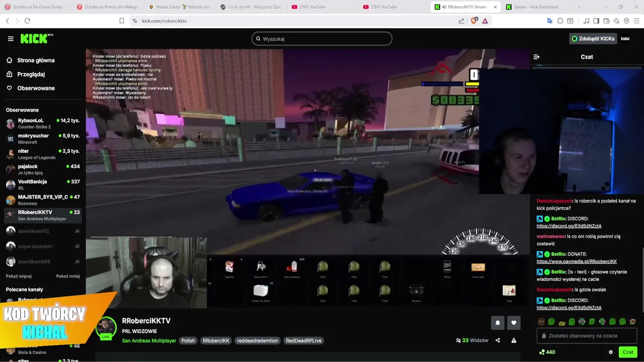Report the stream via warning icon
The image size is (644, 362).
tap(514, 340)
